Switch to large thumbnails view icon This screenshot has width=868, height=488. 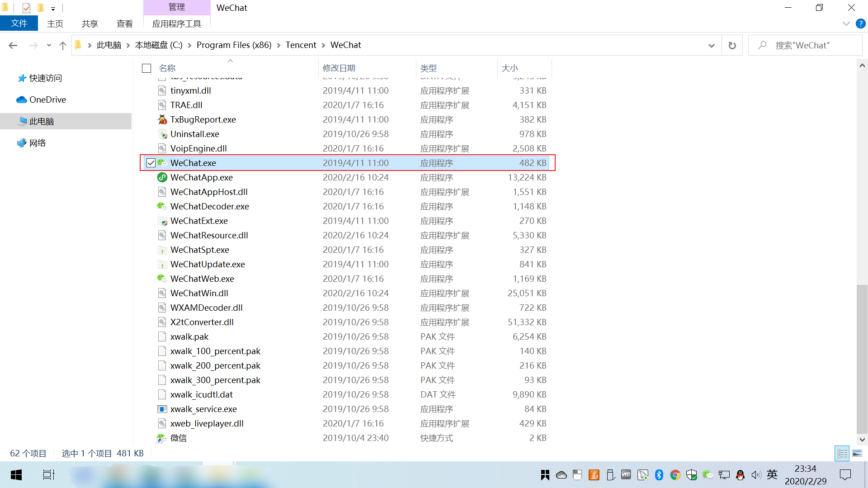857,453
